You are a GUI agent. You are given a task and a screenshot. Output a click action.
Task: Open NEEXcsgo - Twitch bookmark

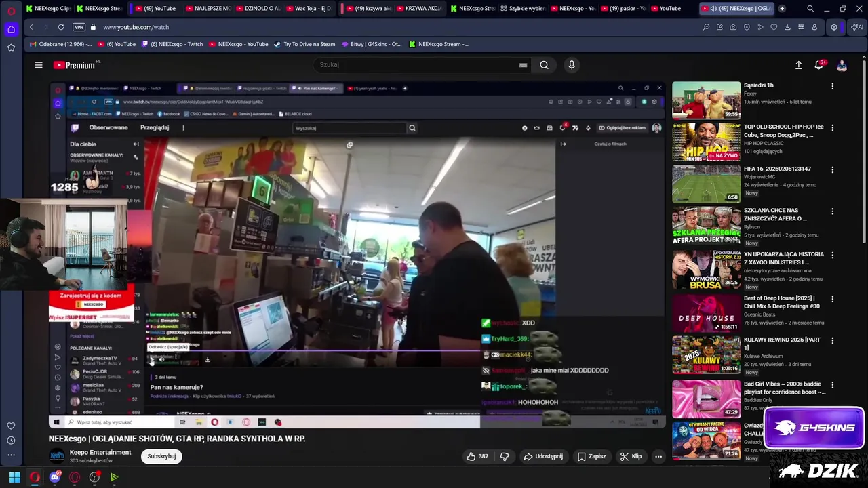[x=172, y=44]
